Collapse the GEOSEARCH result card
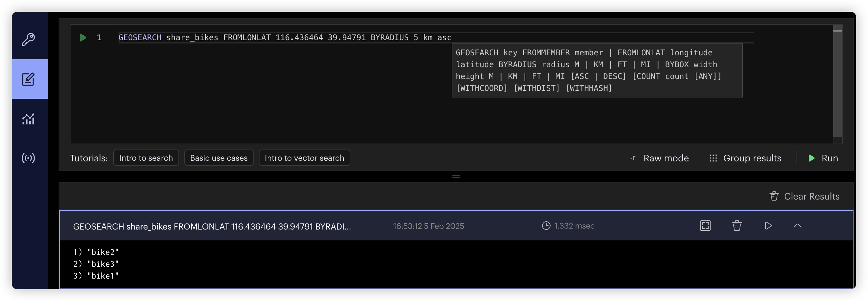This screenshot has height=301, width=868. 797,226
